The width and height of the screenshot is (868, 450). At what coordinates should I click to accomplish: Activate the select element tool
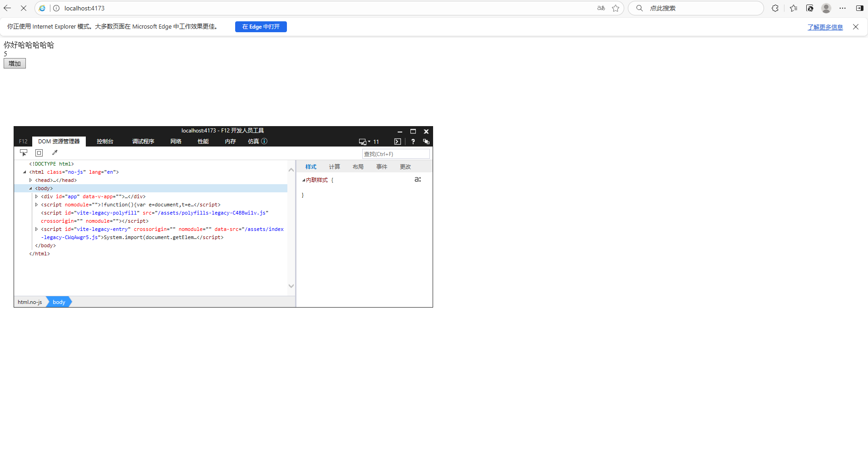pos(24,153)
